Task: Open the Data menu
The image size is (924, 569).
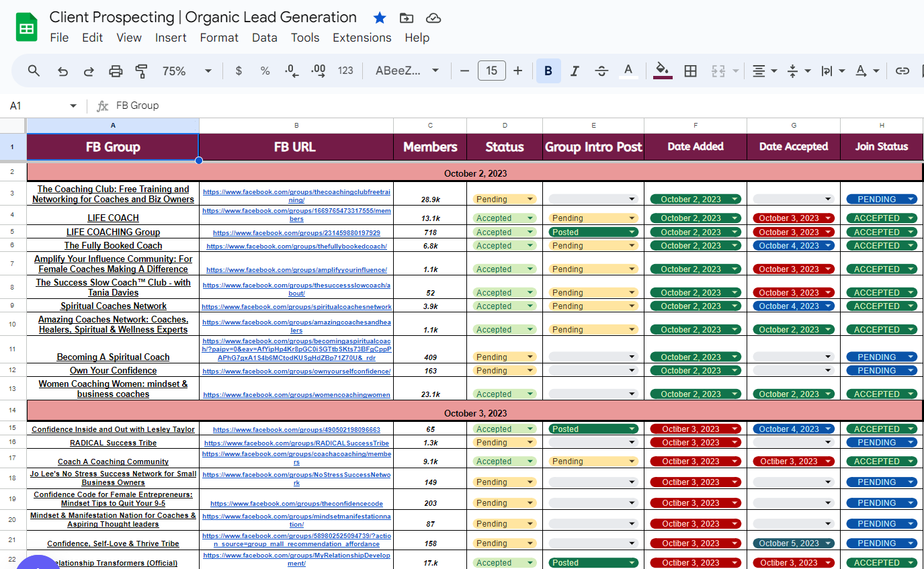Action: click(x=265, y=38)
